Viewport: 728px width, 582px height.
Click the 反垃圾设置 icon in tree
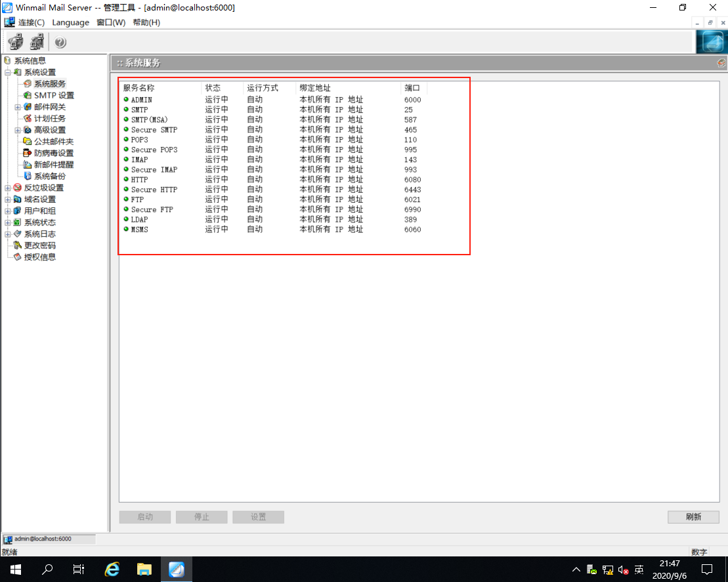(x=18, y=188)
